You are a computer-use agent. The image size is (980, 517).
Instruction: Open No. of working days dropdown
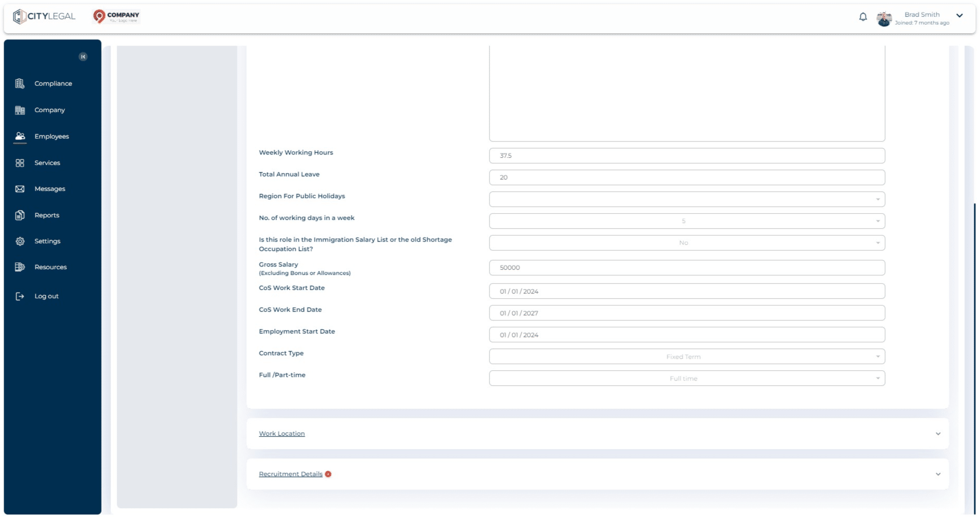click(687, 221)
